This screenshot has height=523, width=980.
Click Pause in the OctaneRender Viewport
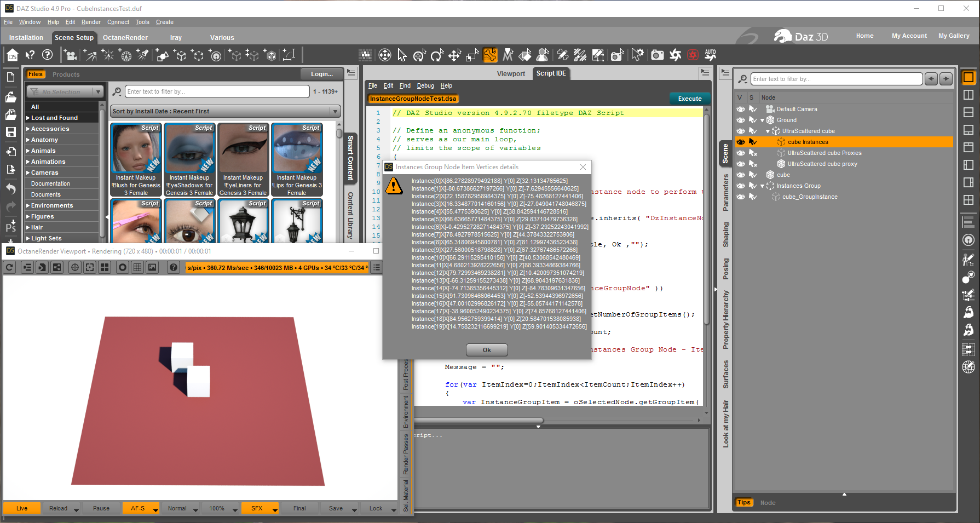pos(101,508)
